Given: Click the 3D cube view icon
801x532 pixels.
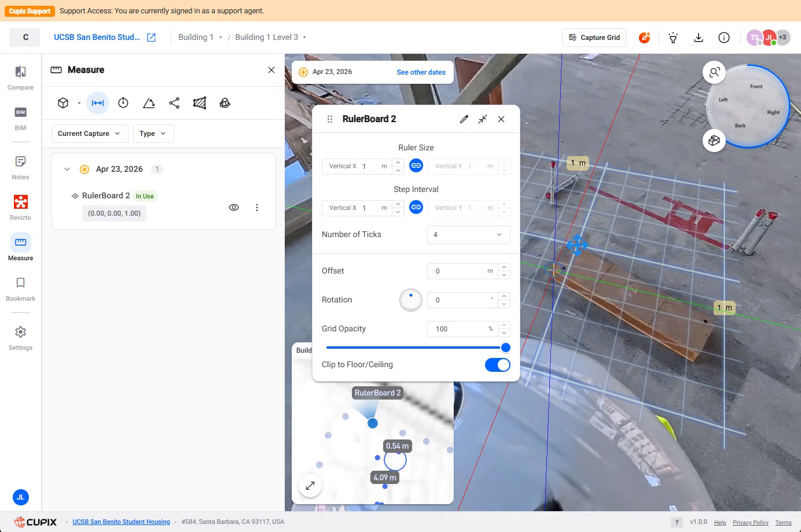Looking at the screenshot, I should tap(714, 141).
